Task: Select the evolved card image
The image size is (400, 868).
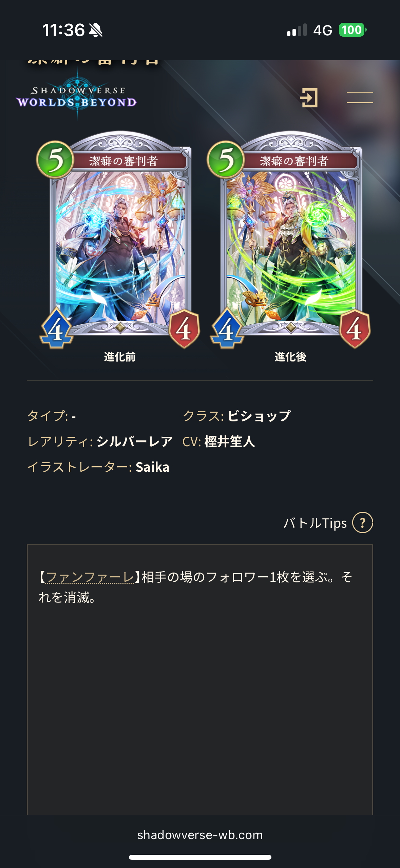Action: (x=290, y=240)
